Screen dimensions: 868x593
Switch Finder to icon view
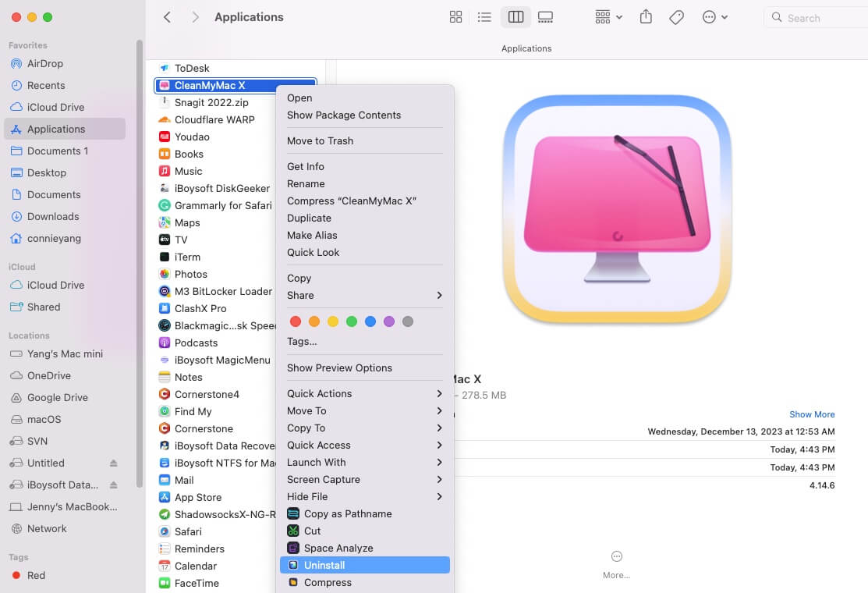[x=455, y=17]
